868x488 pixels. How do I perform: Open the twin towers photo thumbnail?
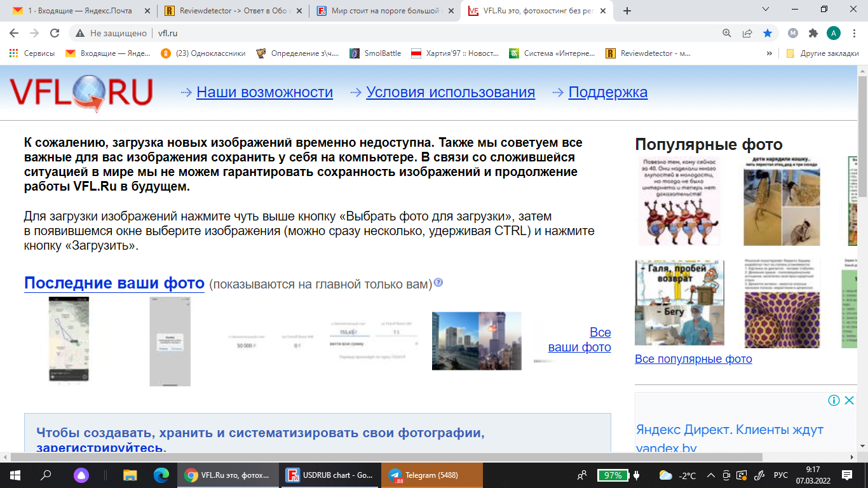point(477,341)
